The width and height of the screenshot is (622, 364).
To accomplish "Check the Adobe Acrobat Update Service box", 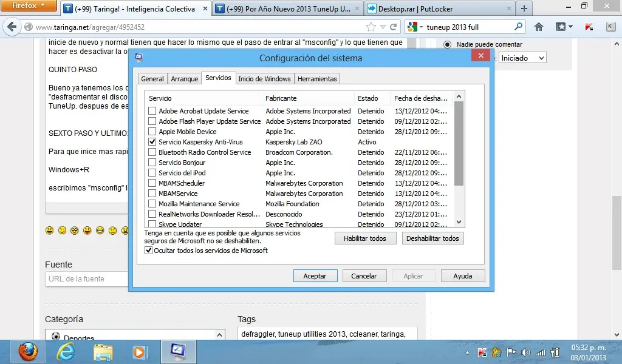I will tap(152, 111).
